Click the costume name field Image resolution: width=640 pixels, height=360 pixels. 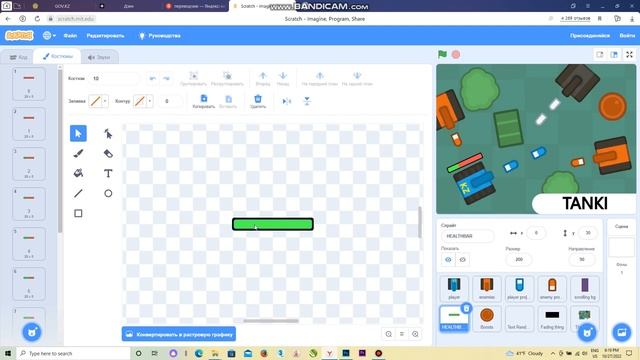coord(113,78)
